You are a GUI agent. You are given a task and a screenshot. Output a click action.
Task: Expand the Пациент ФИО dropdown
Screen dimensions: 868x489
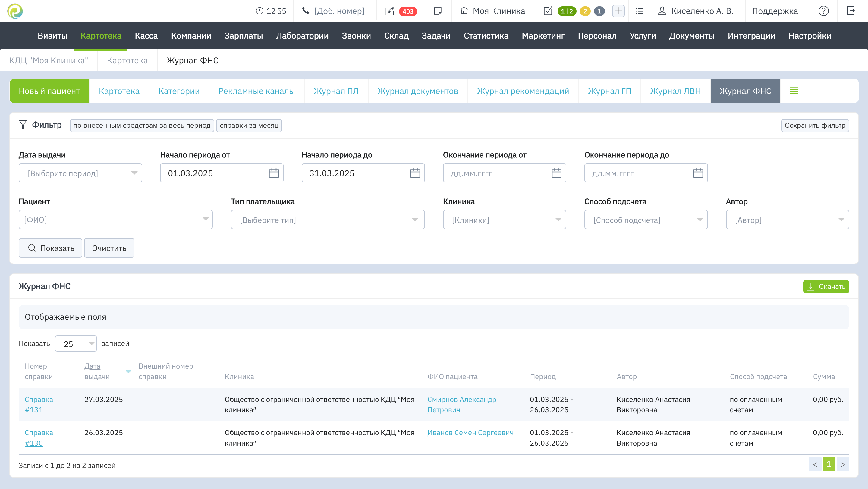[115, 220]
